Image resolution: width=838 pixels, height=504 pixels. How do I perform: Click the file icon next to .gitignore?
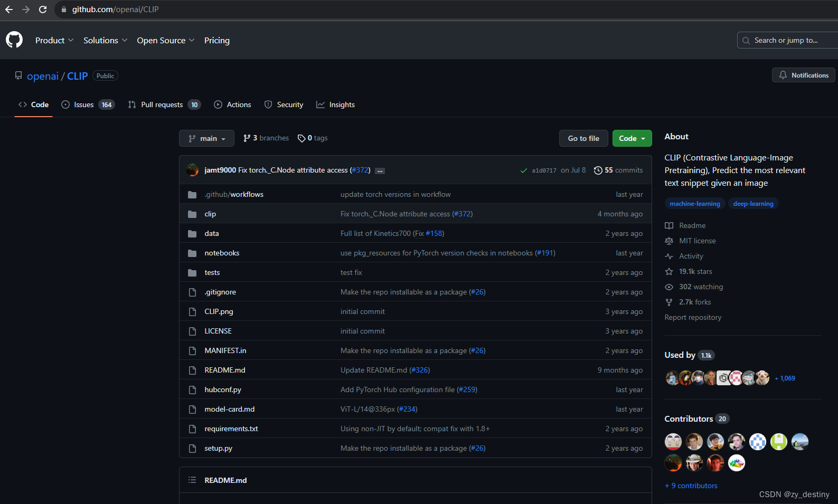pyautogui.click(x=192, y=292)
